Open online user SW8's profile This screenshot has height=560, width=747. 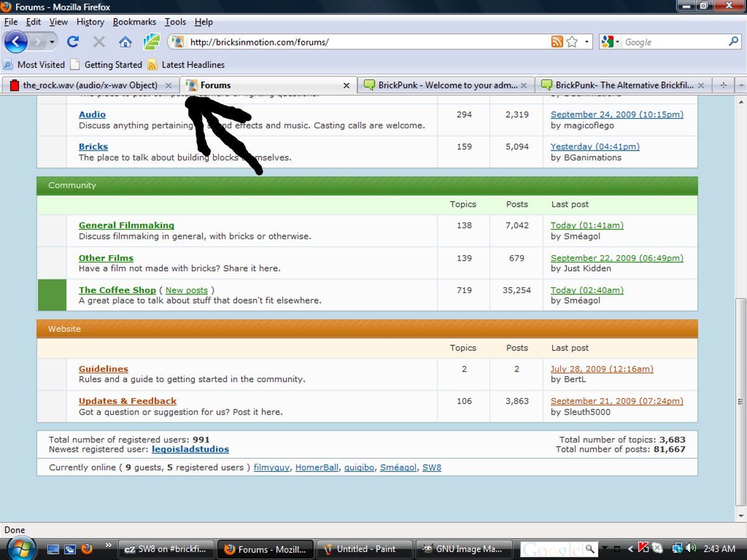point(432,467)
